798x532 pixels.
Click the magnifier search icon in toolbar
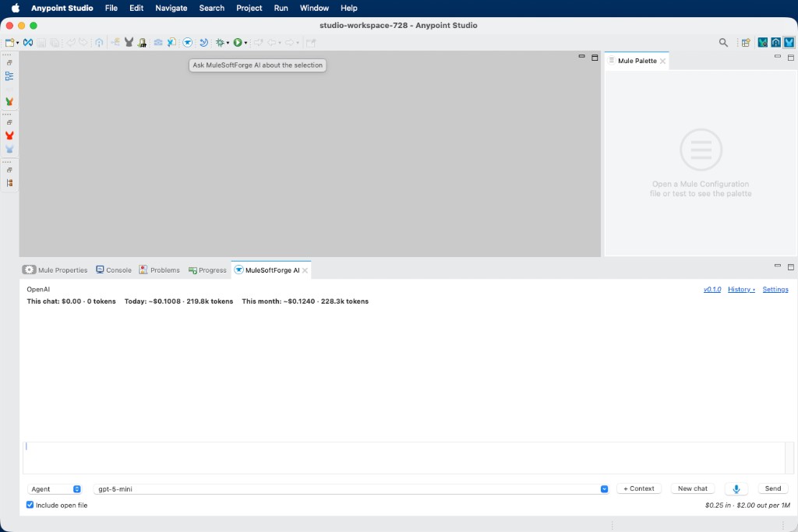[x=723, y=43]
